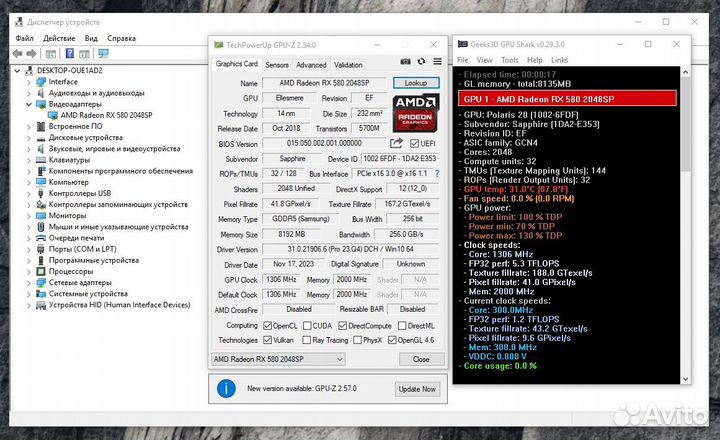Toggle the UEFI checkbox
720x440 pixels.
pyautogui.click(x=414, y=144)
